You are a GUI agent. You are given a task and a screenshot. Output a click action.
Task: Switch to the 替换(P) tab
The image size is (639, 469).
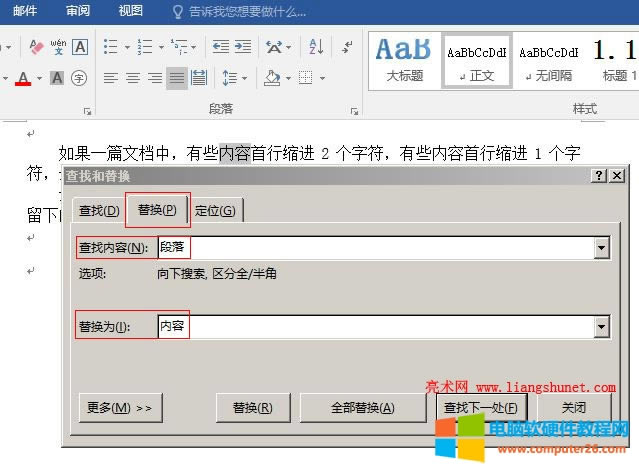[157, 209]
